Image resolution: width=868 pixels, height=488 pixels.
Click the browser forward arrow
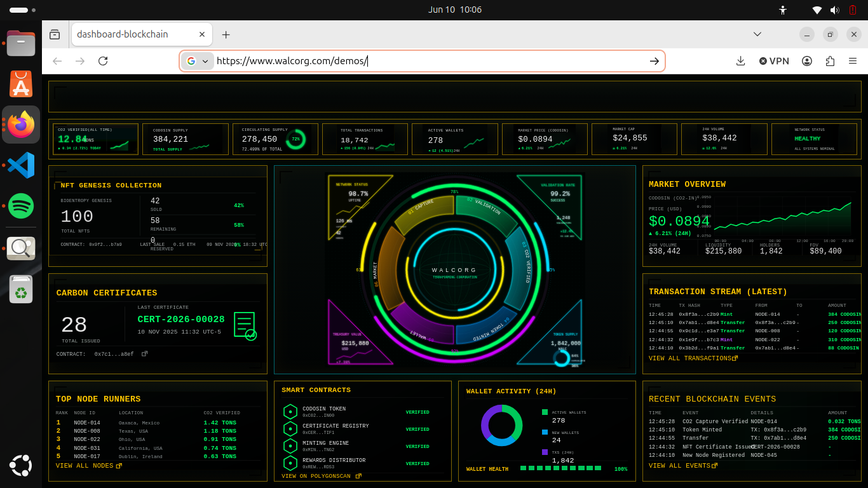pos(80,61)
